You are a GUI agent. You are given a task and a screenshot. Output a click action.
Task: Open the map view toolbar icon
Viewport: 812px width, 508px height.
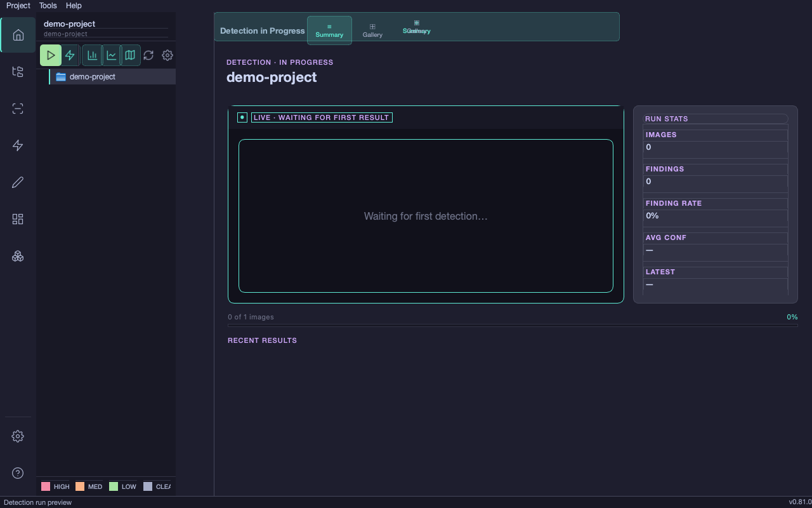[130, 55]
